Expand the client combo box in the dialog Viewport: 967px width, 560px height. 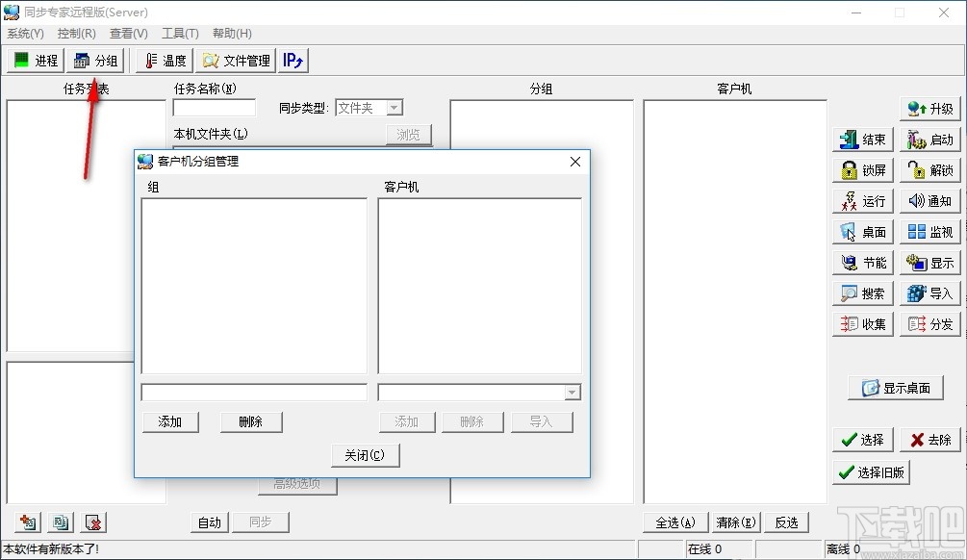pos(573,391)
